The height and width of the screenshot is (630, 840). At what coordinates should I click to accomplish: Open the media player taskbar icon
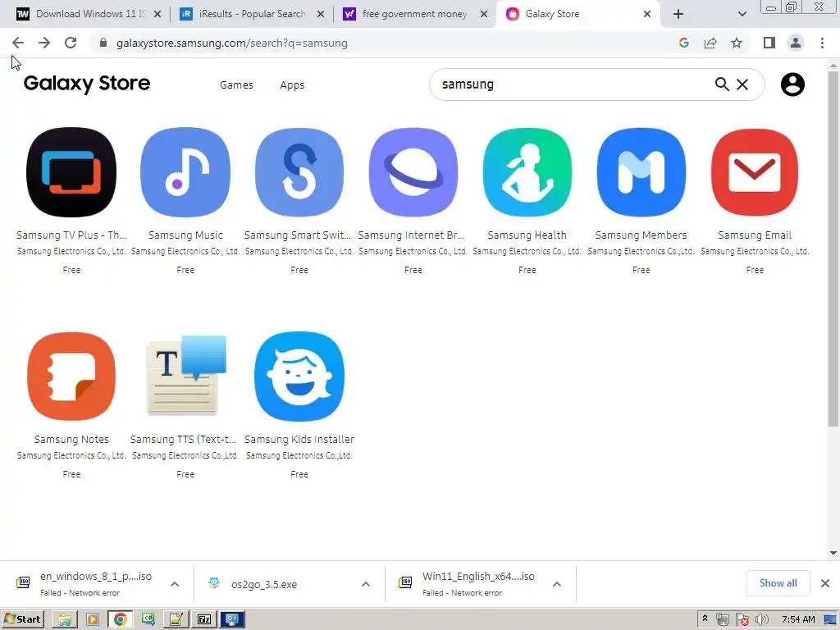[x=92, y=619]
